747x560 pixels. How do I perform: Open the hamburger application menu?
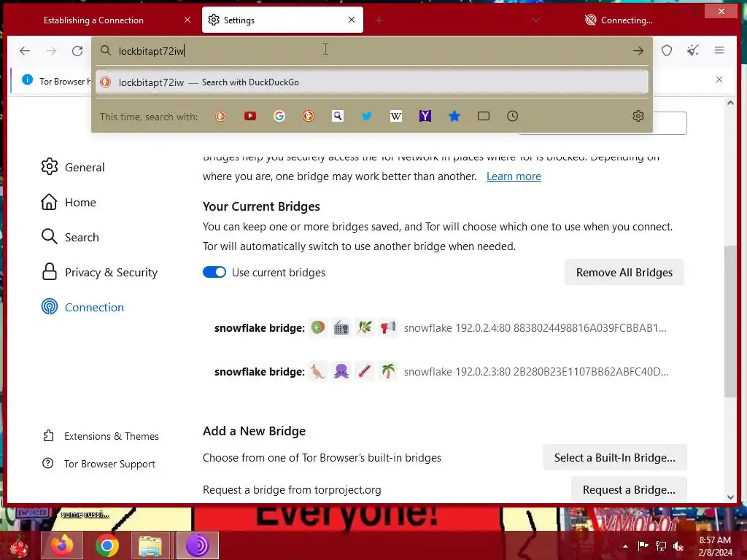[x=719, y=50]
